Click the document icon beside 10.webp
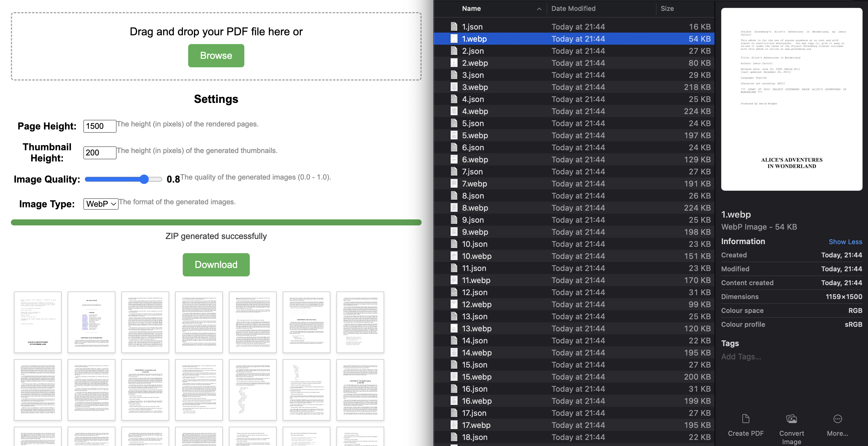 tap(454, 256)
